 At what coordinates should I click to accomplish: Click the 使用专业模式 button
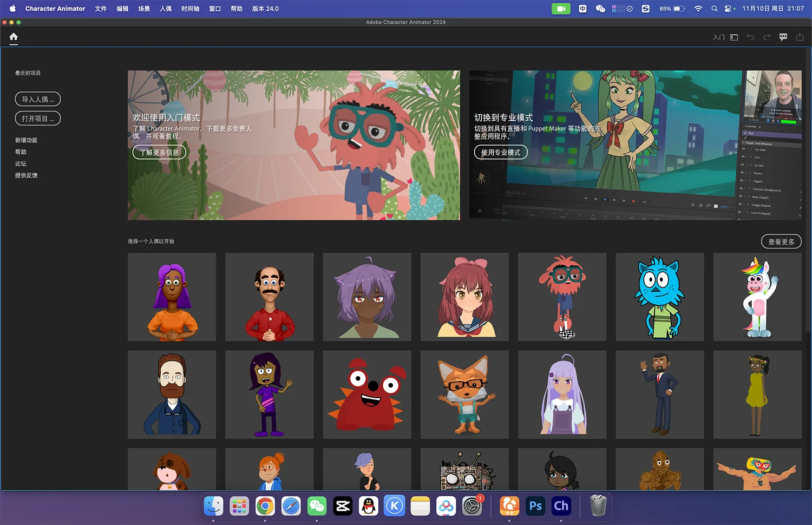pyautogui.click(x=501, y=152)
